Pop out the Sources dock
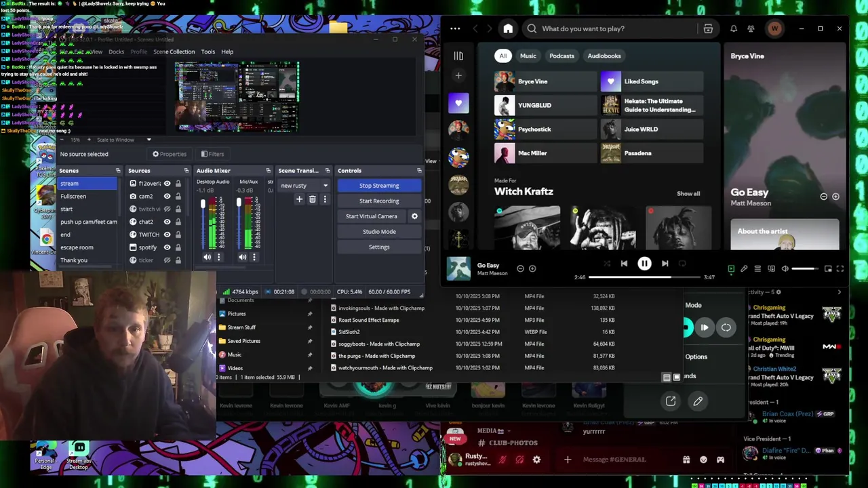This screenshot has width=868, height=488. (x=186, y=171)
